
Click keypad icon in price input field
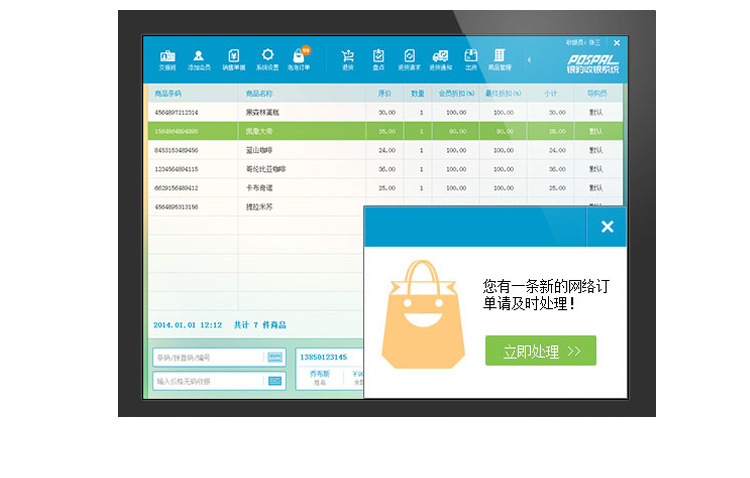point(275,381)
